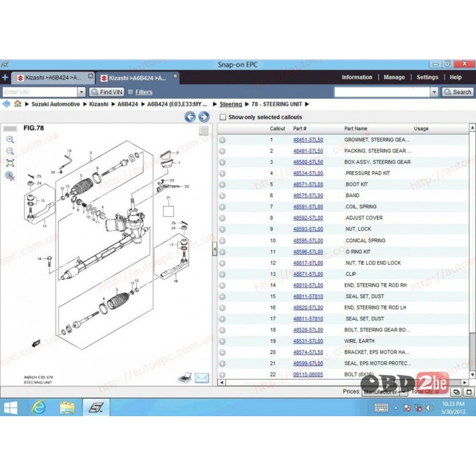Viewport: 476px width, 476px height.
Task: Zoom in on the parts diagram
Action: point(10,139)
